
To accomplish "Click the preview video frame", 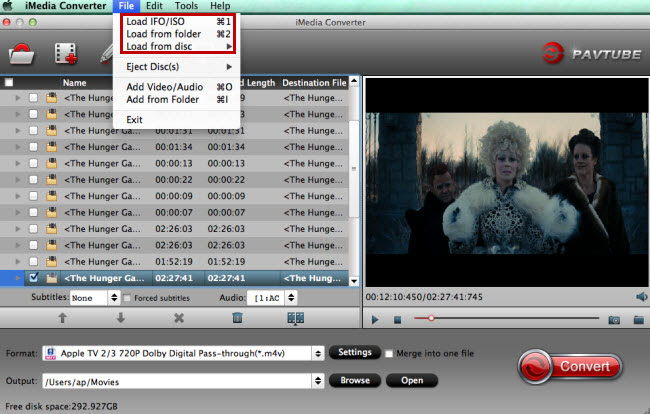I will click(507, 183).
